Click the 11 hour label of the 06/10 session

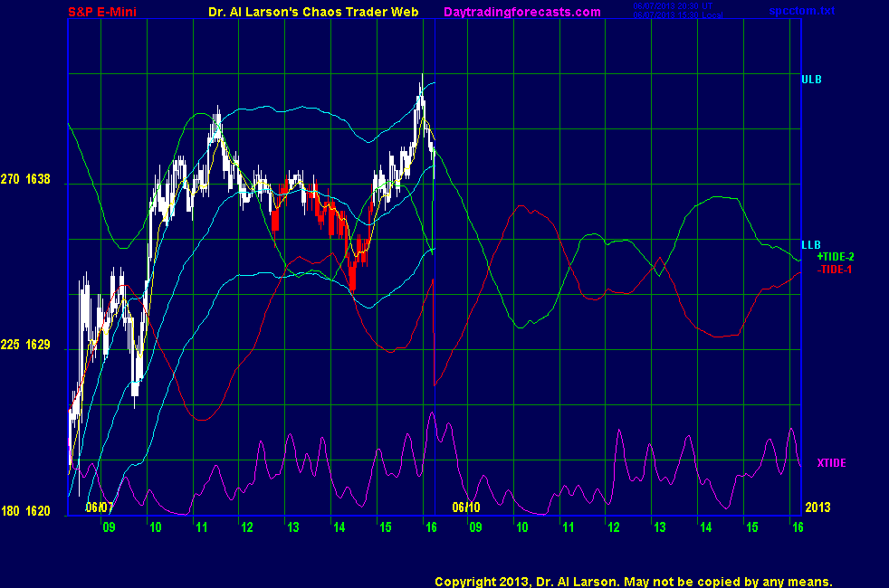(x=569, y=527)
